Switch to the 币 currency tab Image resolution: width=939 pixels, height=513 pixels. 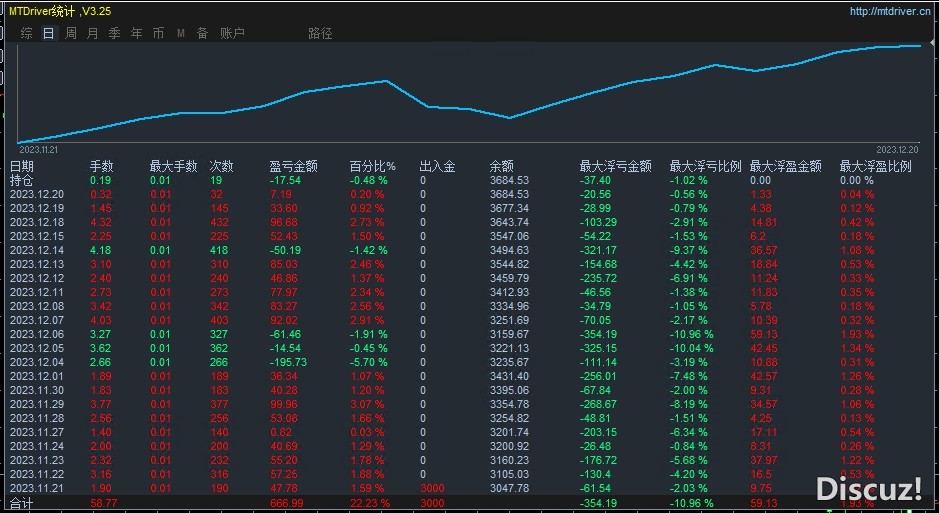(158, 34)
